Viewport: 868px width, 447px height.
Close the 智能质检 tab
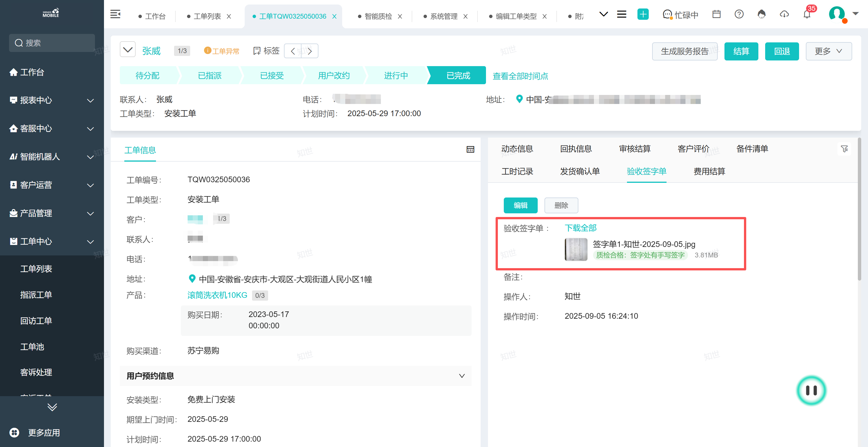(x=400, y=16)
